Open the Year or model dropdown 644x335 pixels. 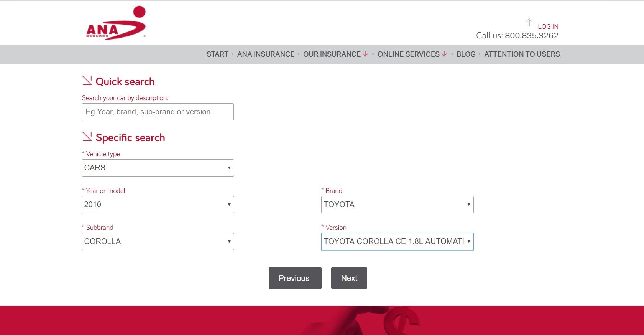pyautogui.click(x=158, y=205)
